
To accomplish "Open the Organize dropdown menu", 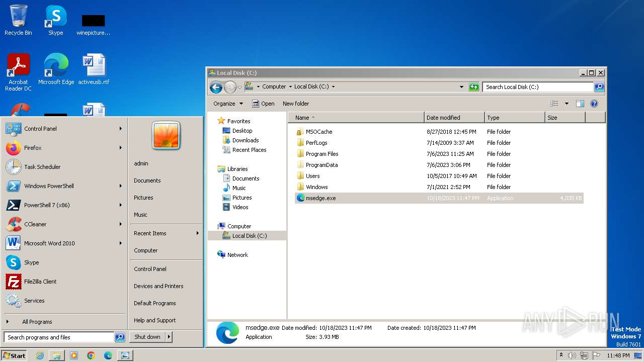I will pos(228,104).
